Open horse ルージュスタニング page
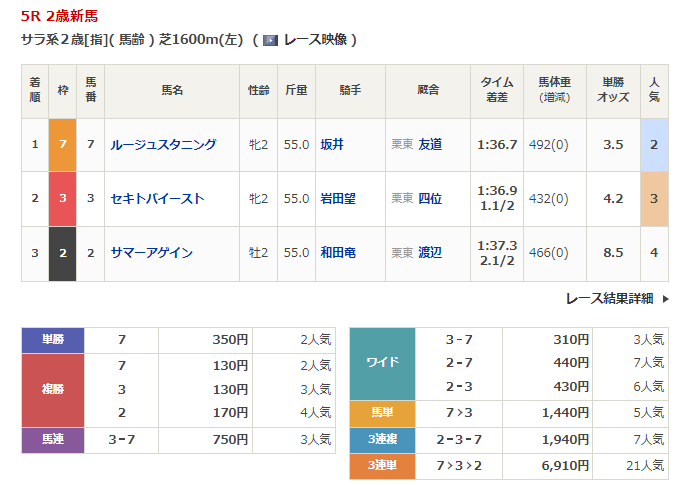 click(163, 145)
